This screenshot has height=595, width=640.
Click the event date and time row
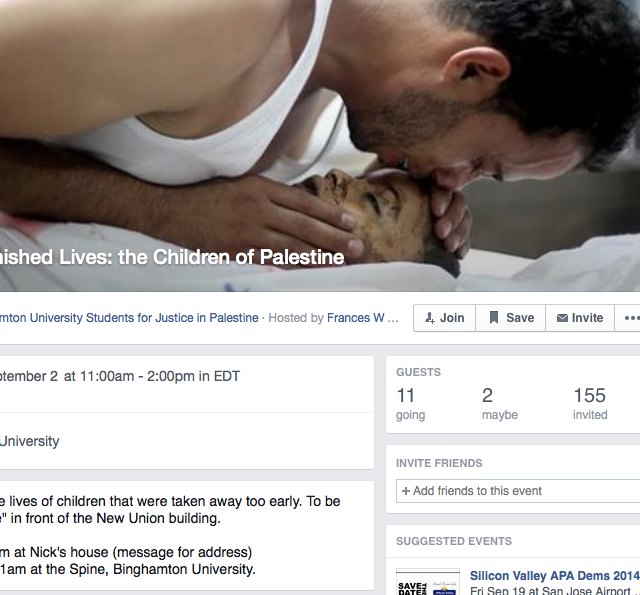120,376
